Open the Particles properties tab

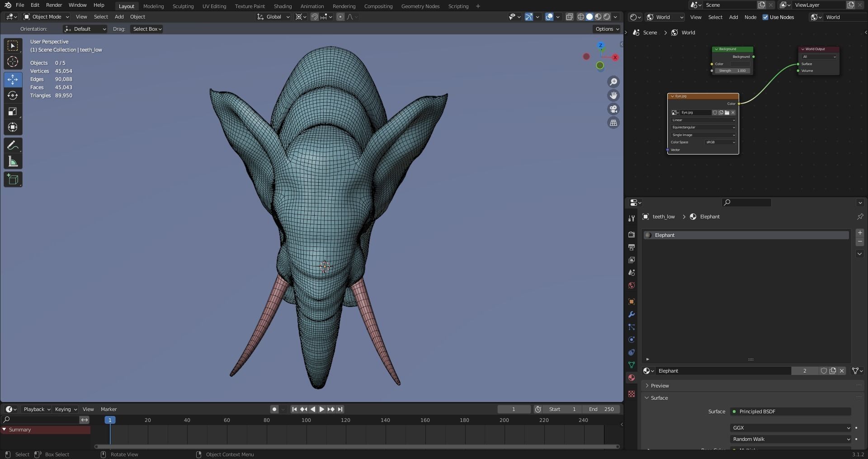pos(632,327)
